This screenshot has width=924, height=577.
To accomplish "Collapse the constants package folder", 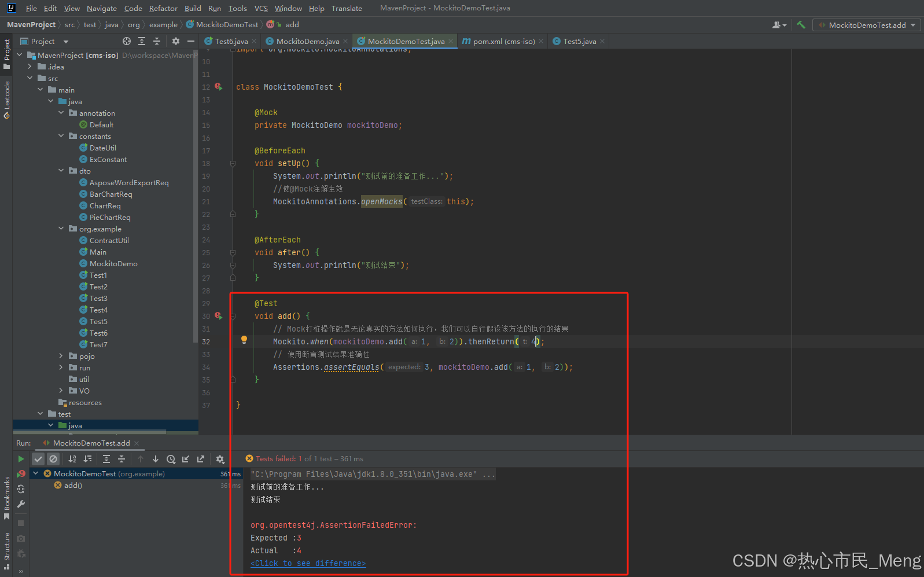I will 61,136.
